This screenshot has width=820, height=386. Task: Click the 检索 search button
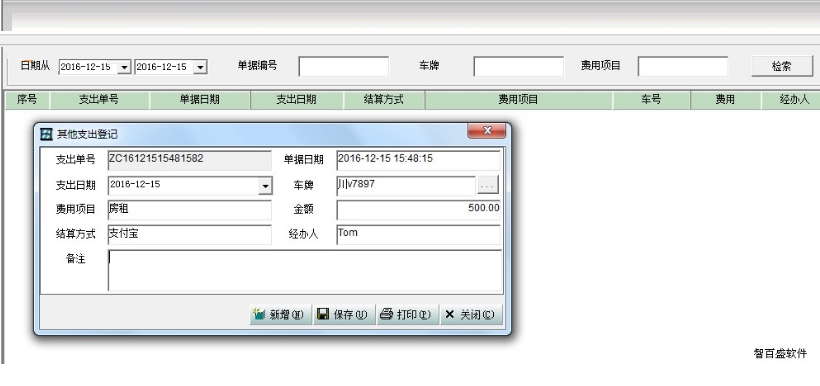click(x=782, y=66)
